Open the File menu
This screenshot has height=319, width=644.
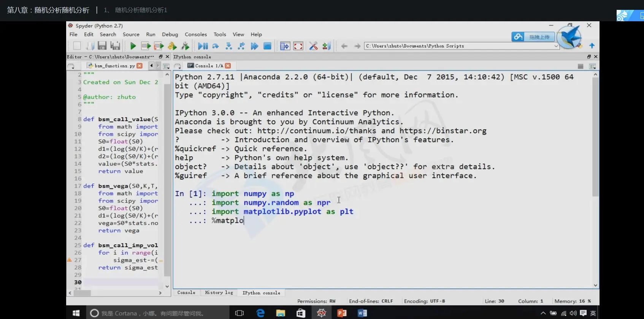click(x=73, y=34)
